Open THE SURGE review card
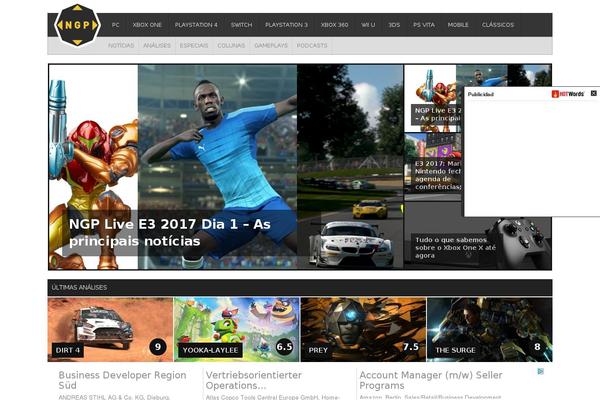 click(x=489, y=330)
